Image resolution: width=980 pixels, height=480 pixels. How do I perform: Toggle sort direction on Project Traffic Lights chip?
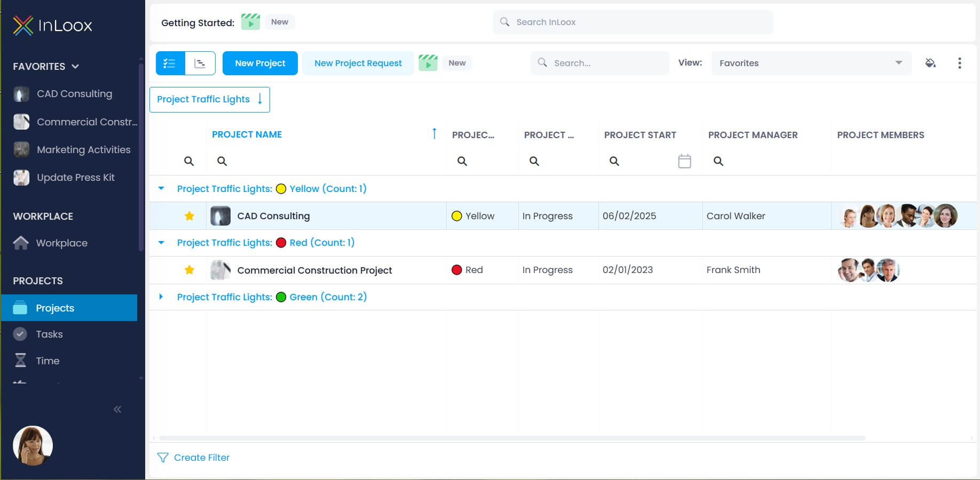click(260, 99)
